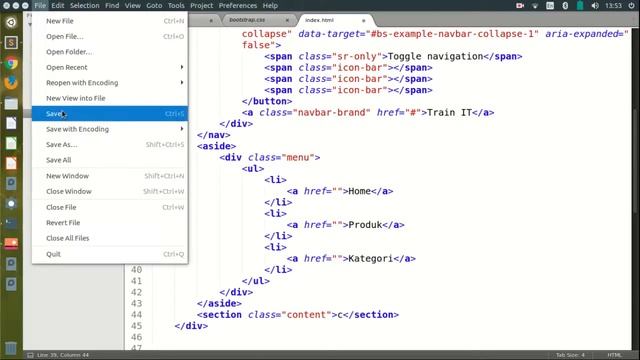Click line number 44 in the gutter
Viewport: 640px width, 360px height.
point(136,315)
